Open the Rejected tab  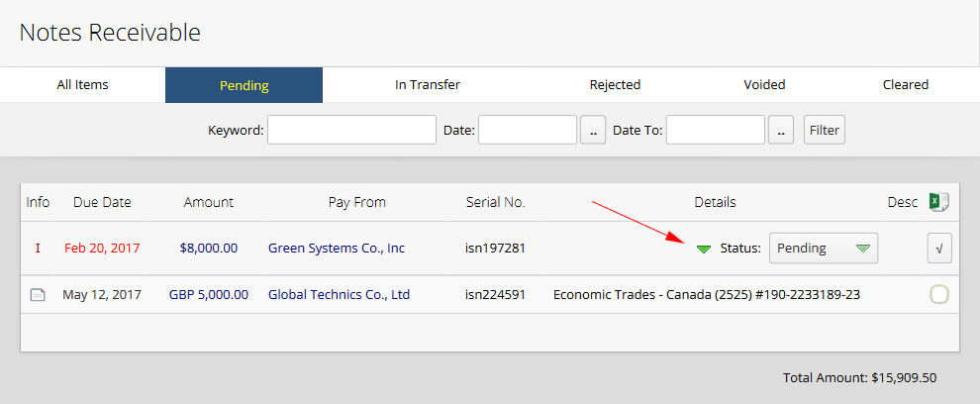point(615,85)
